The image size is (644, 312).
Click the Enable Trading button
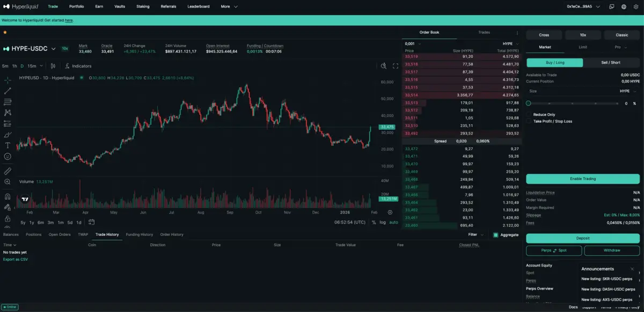pos(582,179)
